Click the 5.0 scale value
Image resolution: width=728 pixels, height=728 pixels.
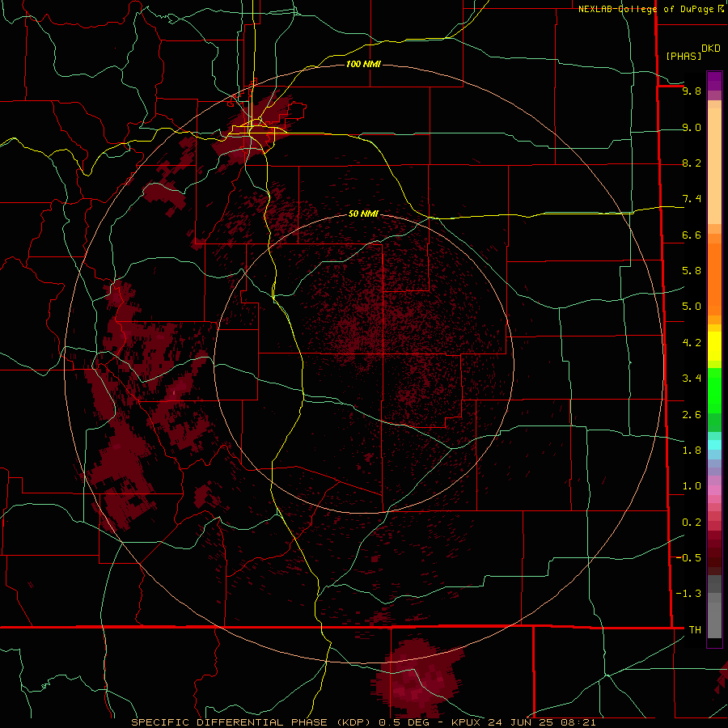pyautogui.click(x=692, y=307)
